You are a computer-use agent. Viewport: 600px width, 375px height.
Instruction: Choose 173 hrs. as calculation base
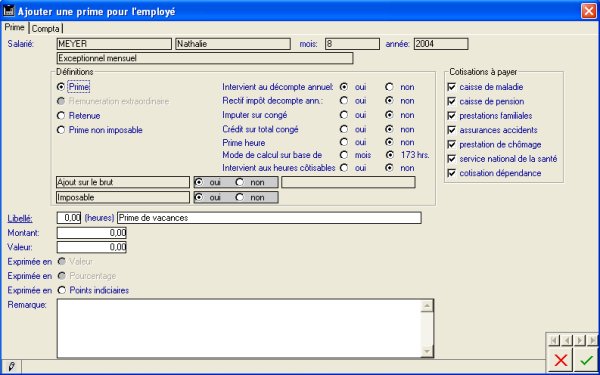tap(389, 155)
